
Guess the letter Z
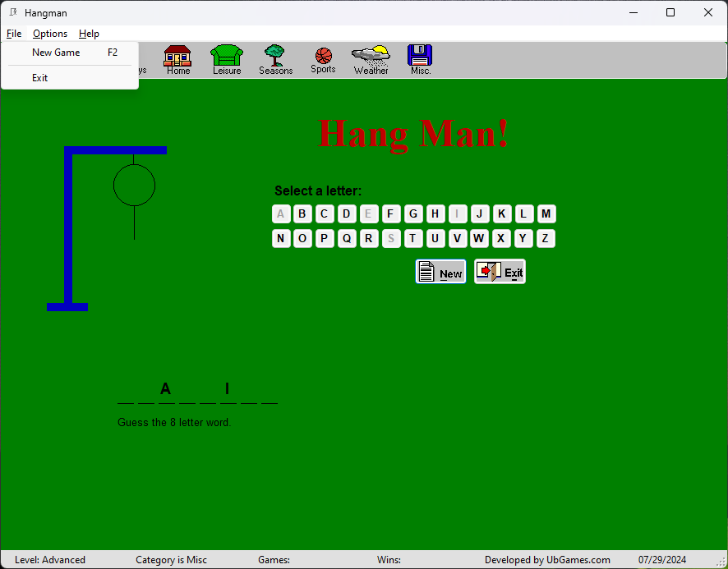point(546,239)
